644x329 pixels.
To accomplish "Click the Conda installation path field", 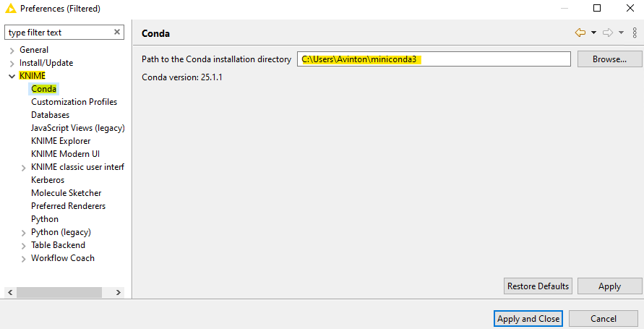I will [434, 59].
